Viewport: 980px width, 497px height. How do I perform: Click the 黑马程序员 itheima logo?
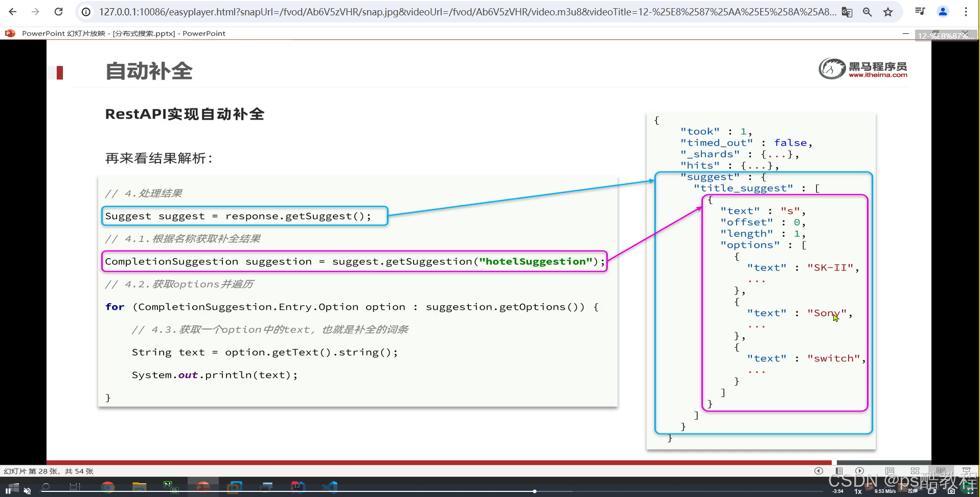coord(863,69)
